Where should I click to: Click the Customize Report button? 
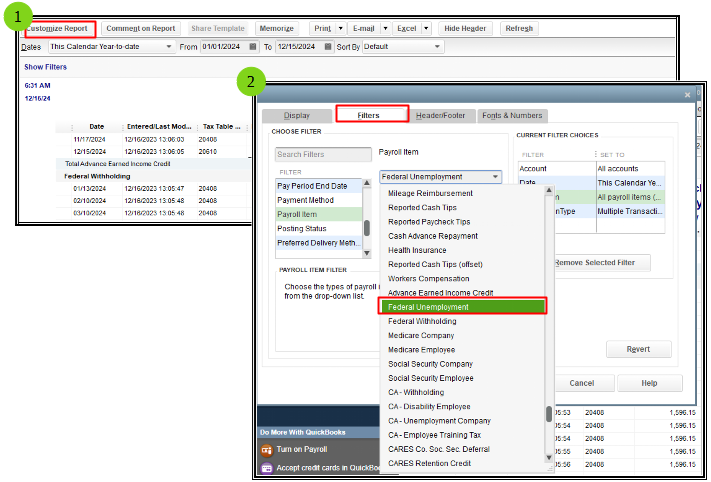coord(61,29)
